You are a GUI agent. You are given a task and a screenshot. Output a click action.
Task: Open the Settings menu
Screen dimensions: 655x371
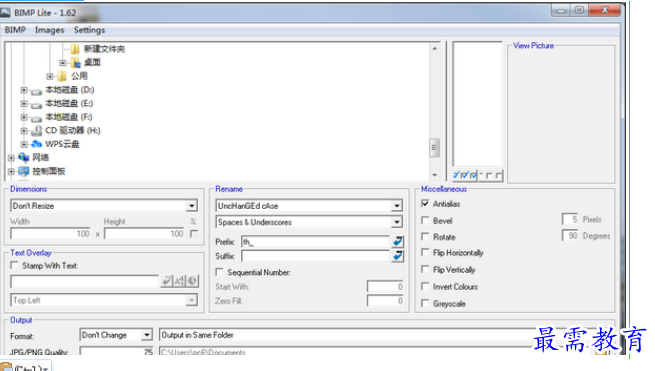89,30
